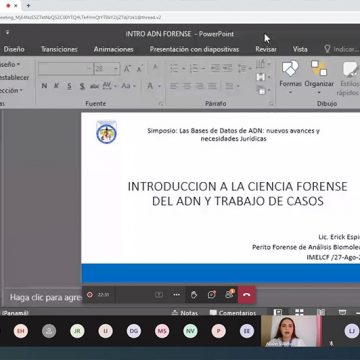This screenshot has width=360, height=360.
Task: Increase the list indent level
Action: [x=227, y=68]
